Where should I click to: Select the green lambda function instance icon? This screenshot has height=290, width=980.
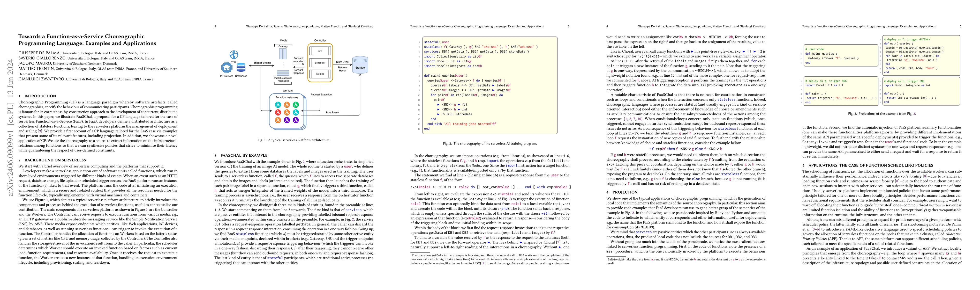[x=296, y=105]
